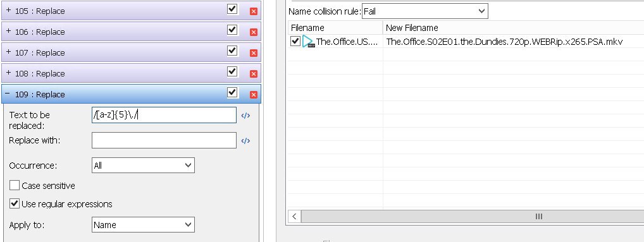
Task: Select the The.Office.US filename cell
Action: [x=347, y=42]
